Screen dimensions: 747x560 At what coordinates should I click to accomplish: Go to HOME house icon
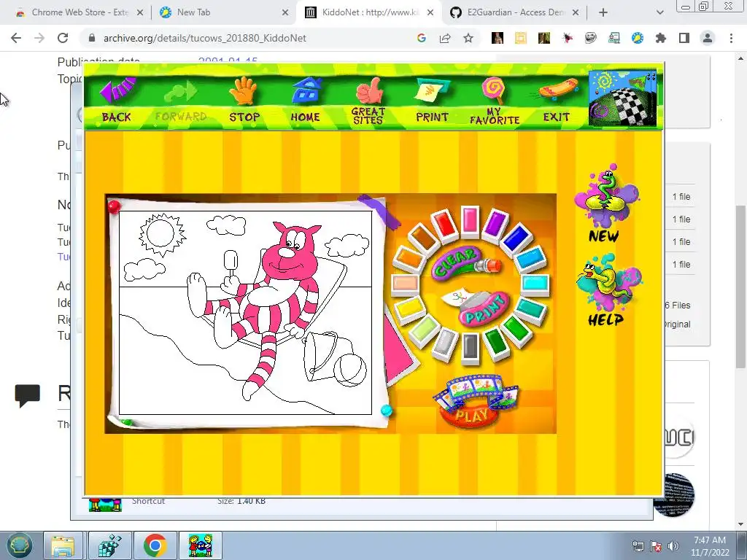[306, 90]
